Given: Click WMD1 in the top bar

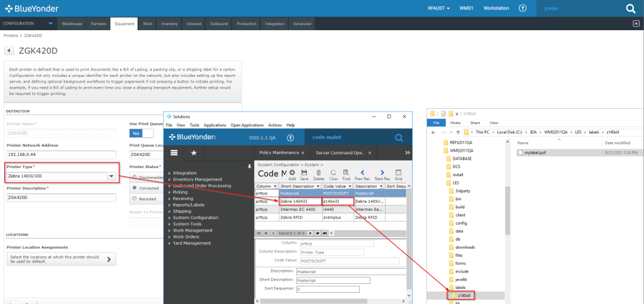Looking at the screenshot, I should pyautogui.click(x=466, y=8).
